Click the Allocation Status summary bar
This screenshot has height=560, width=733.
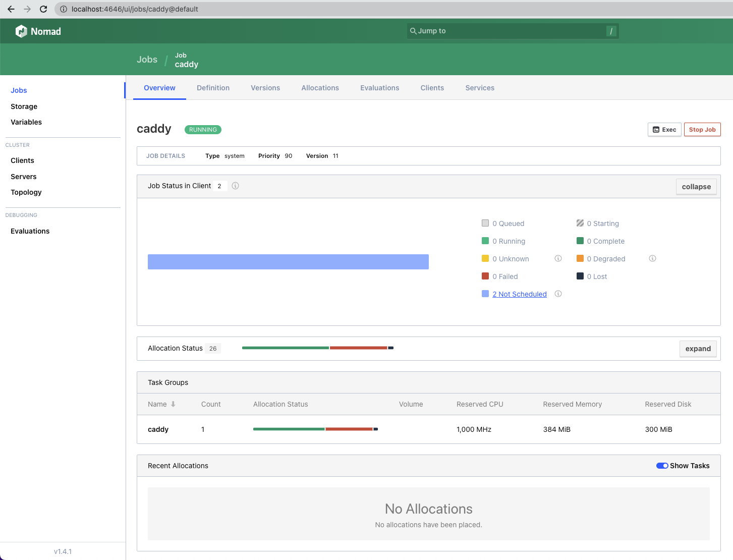click(x=318, y=348)
